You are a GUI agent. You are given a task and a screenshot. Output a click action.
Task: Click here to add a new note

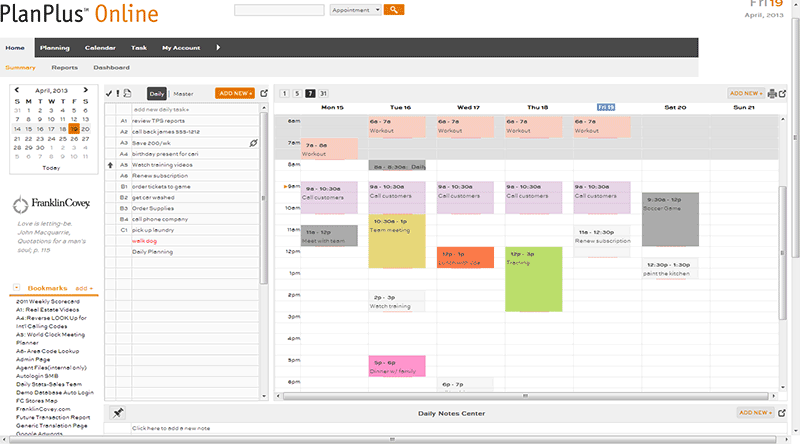point(171,428)
